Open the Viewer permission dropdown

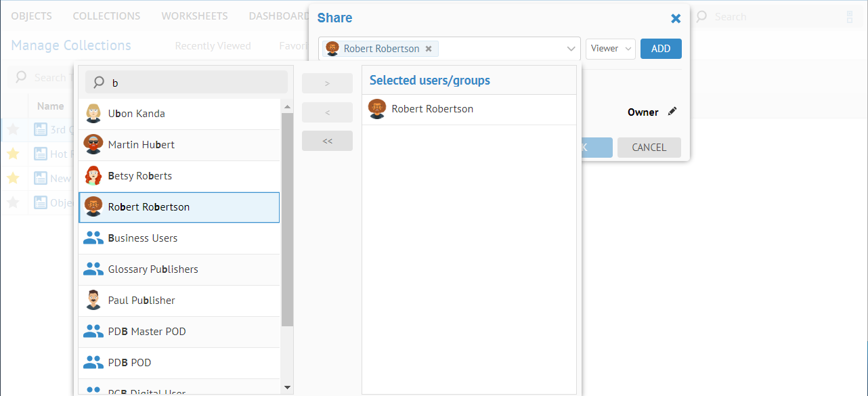(x=610, y=49)
